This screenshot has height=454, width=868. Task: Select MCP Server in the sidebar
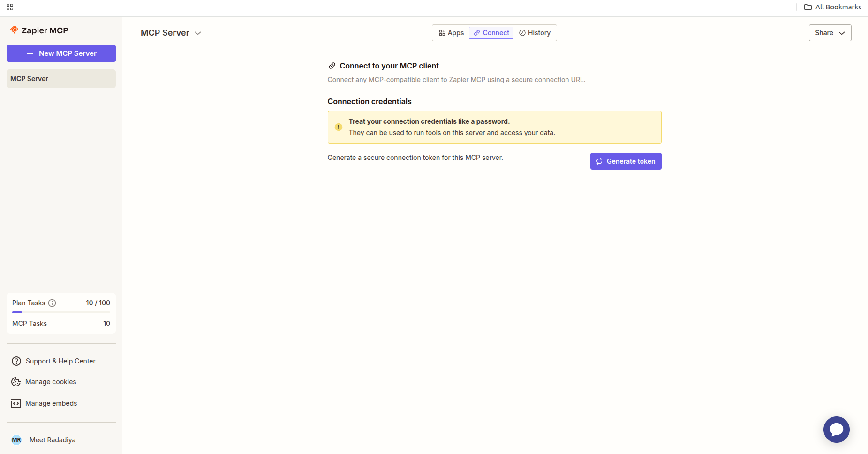tap(61, 79)
